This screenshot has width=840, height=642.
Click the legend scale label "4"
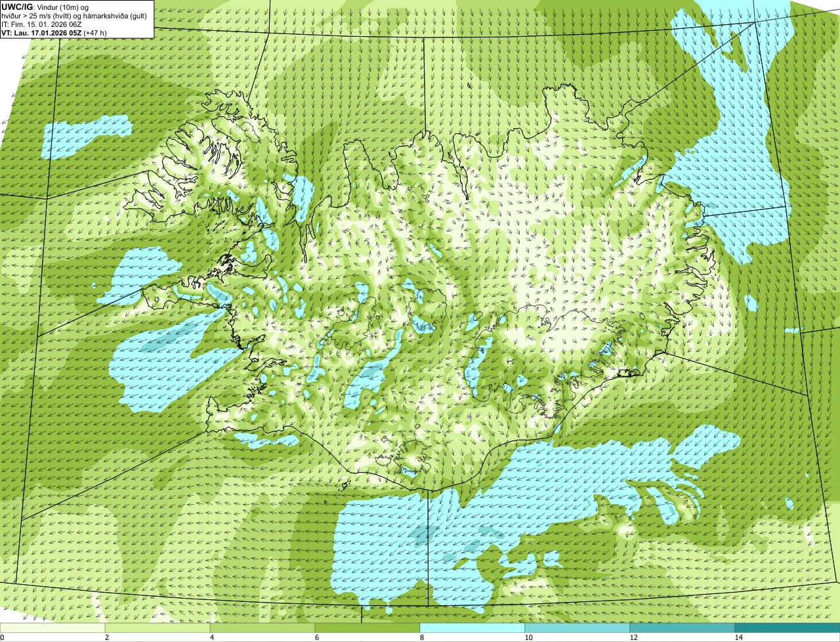[211, 637]
